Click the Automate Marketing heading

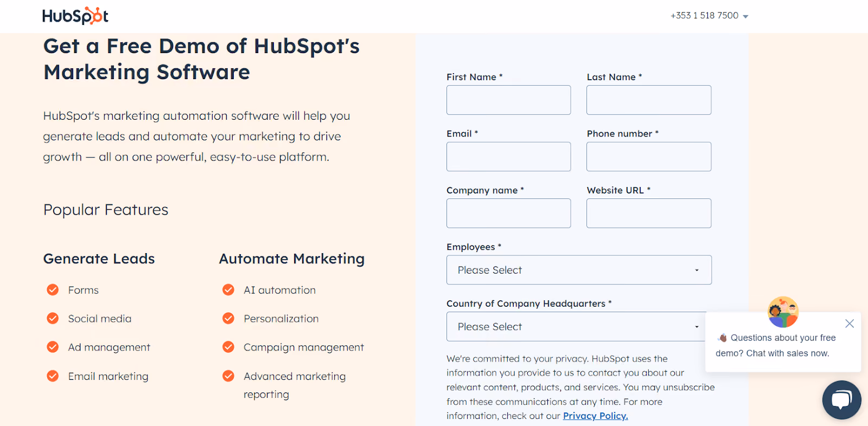coord(292,259)
